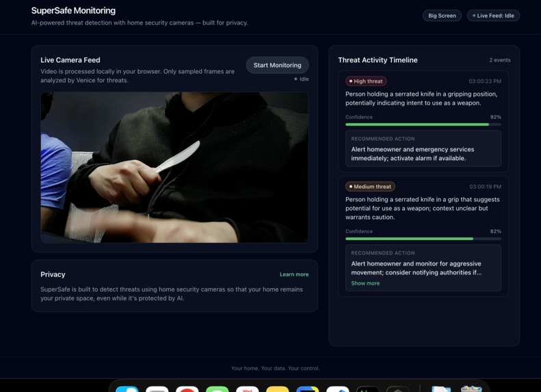Image resolution: width=541 pixels, height=392 pixels.
Task: Click the 03:00:19 PM timestamp
Action: click(x=485, y=187)
